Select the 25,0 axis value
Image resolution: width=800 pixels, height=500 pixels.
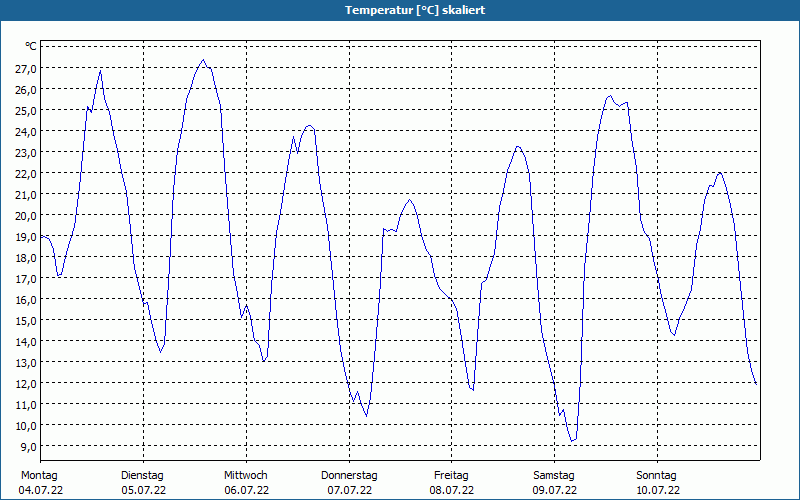coord(26,110)
